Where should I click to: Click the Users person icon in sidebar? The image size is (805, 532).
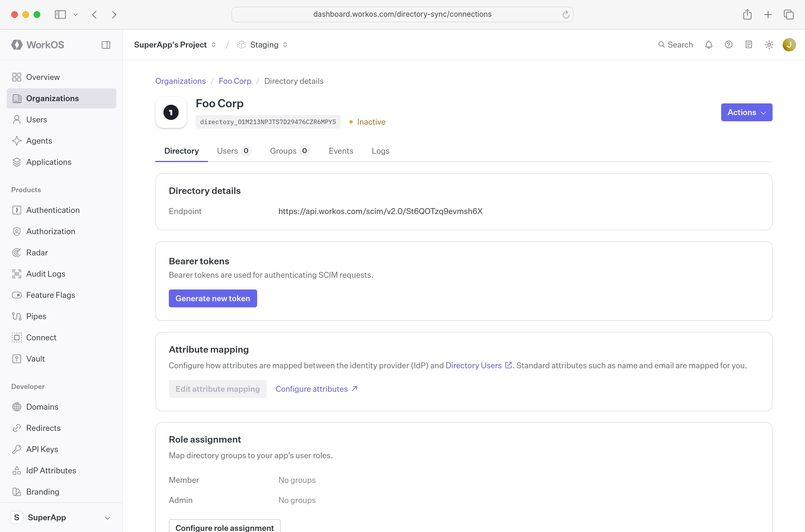pos(16,119)
